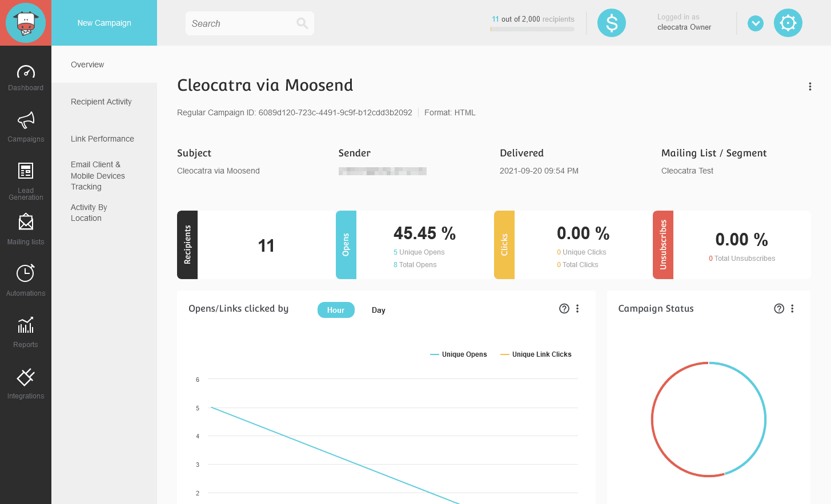Open Mailing lists envelope icon
831x504 pixels.
26,222
